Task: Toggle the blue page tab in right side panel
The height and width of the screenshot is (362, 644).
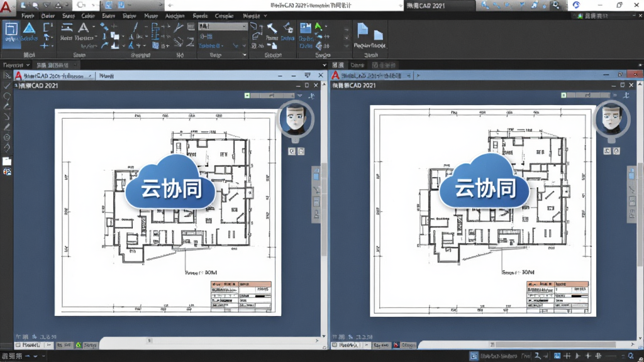Action: click(x=631, y=174)
